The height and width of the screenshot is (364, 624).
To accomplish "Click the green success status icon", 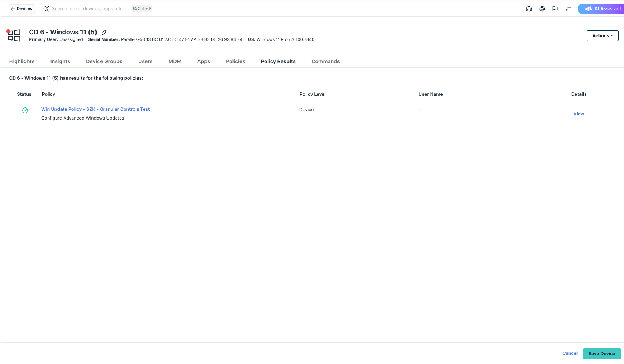I will click(25, 110).
